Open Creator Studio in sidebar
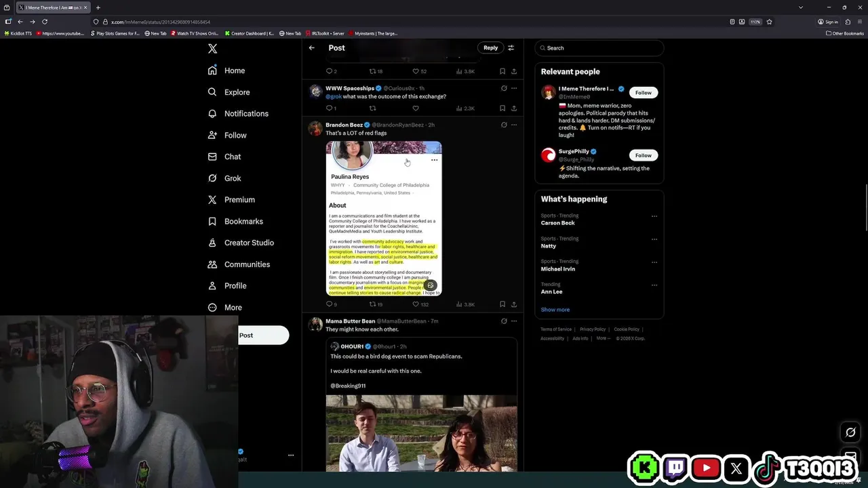 (x=241, y=243)
